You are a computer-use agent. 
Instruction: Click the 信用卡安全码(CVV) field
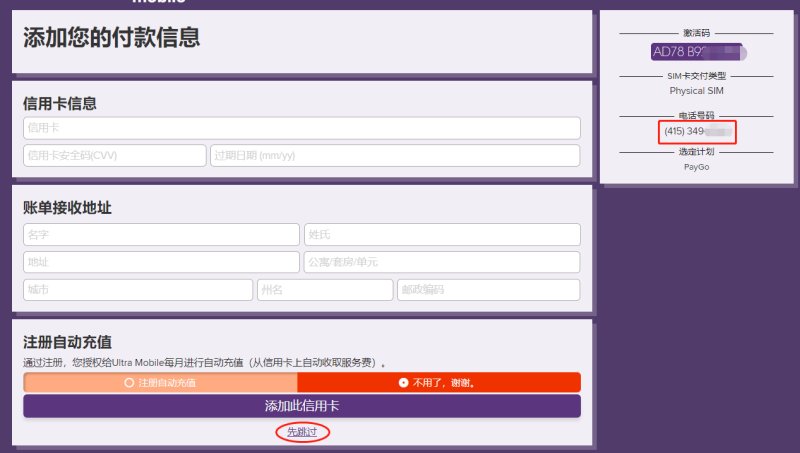coord(115,156)
